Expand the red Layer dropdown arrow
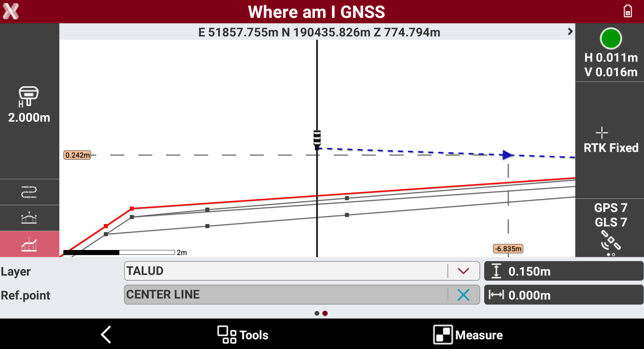The width and height of the screenshot is (644, 349). coord(463,271)
